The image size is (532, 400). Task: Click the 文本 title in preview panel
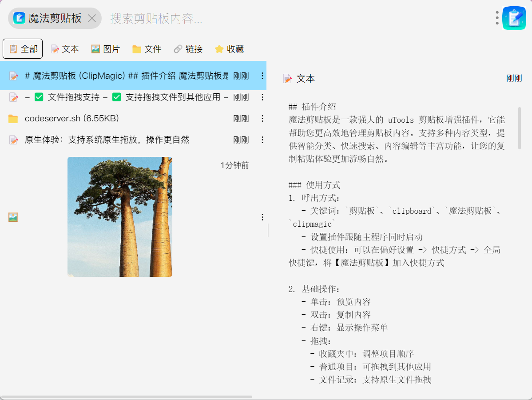(306, 79)
